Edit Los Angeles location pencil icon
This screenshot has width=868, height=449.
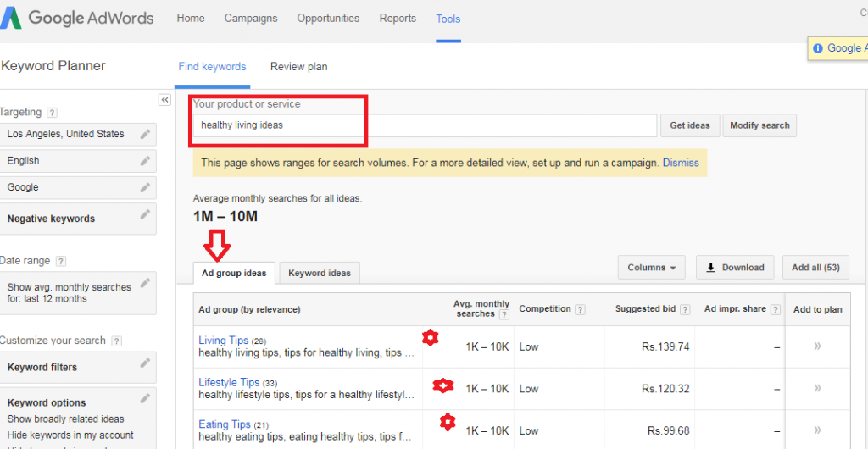[145, 135]
